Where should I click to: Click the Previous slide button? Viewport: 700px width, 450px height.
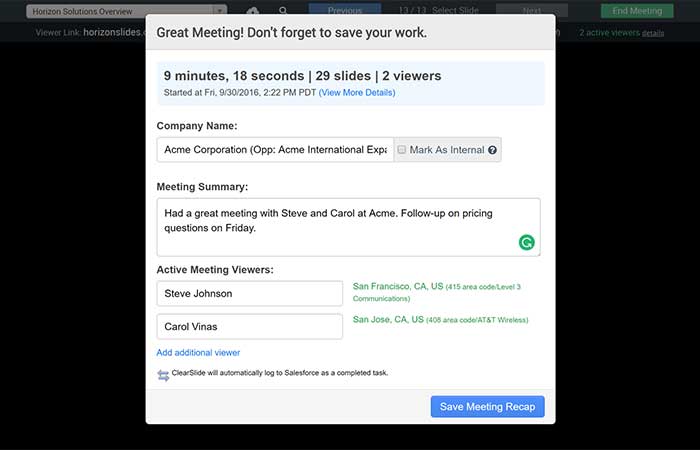[345, 10]
